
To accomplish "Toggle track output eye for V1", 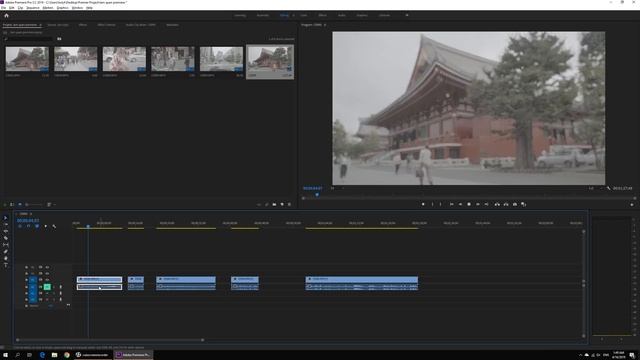I will [x=47, y=280].
